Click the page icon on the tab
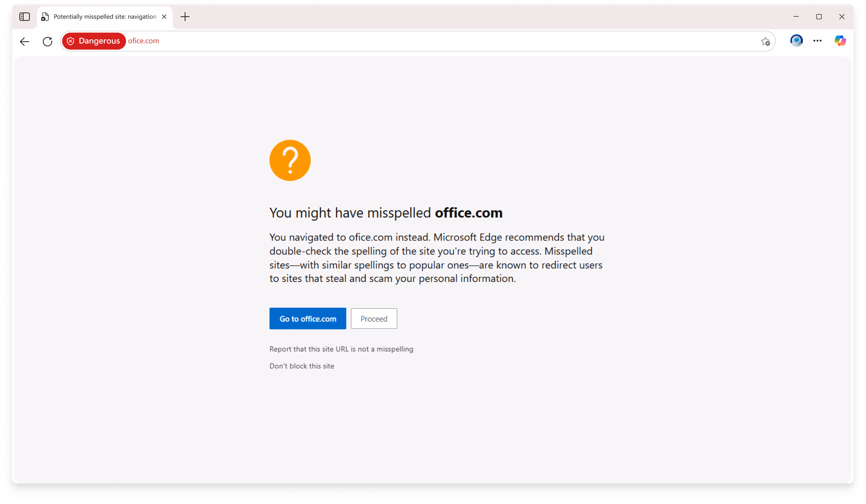 click(45, 17)
